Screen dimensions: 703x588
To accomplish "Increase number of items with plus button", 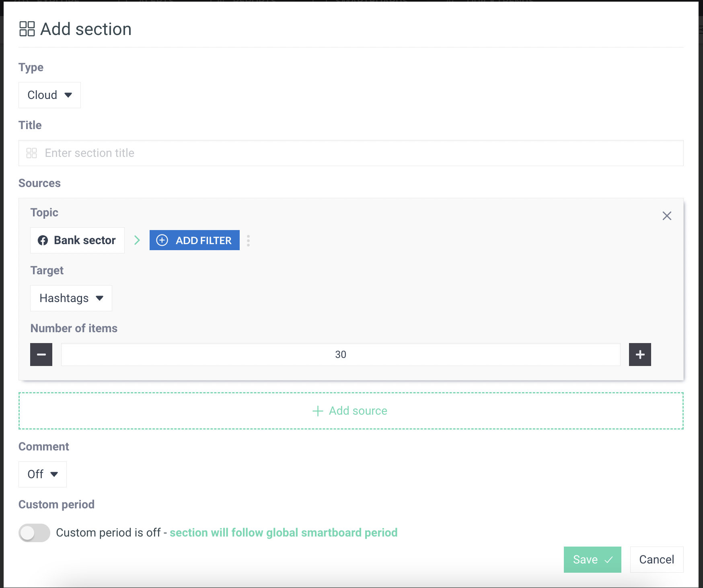I will click(x=640, y=354).
